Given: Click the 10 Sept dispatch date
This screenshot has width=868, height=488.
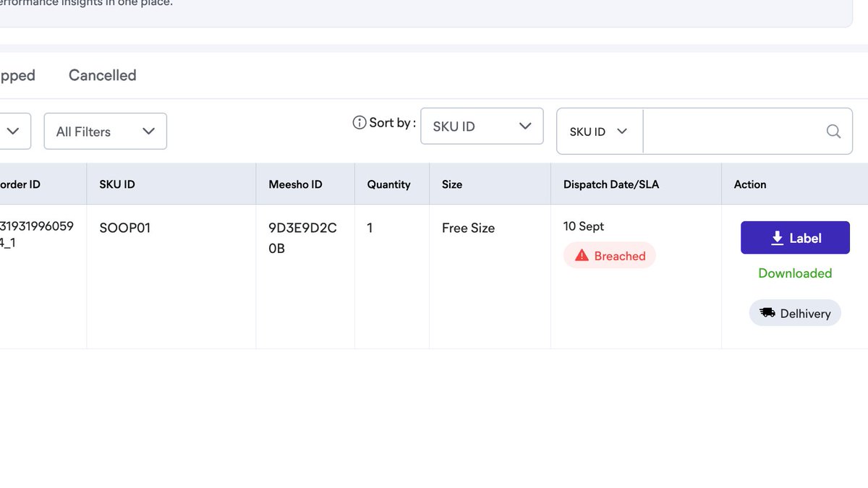Looking at the screenshot, I should tap(584, 226).
